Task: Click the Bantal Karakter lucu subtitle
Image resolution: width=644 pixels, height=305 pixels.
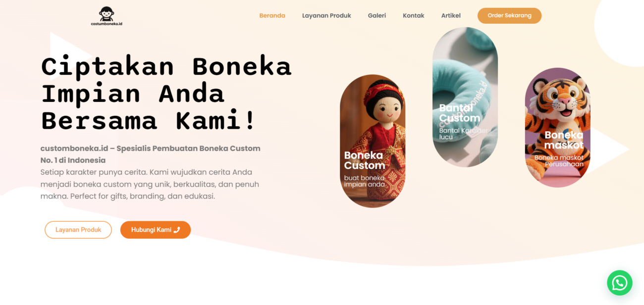Action: (x=463, y=134)
